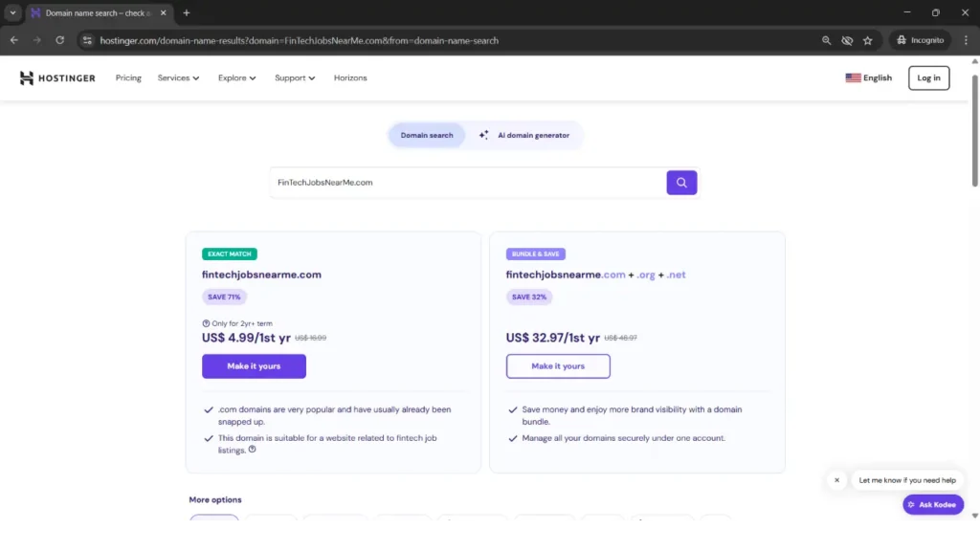Click the strikethrough US$ 16.99 original price

tap(311, 338)
